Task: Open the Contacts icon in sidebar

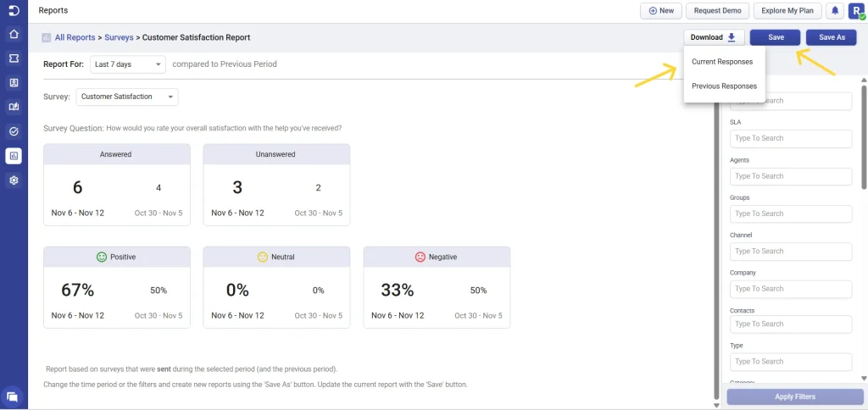Action: pos(14,83)
